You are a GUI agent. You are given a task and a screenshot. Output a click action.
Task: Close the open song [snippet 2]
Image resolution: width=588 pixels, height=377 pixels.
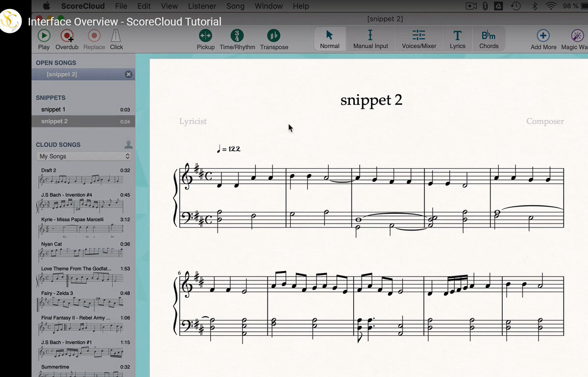pos(128,75)
